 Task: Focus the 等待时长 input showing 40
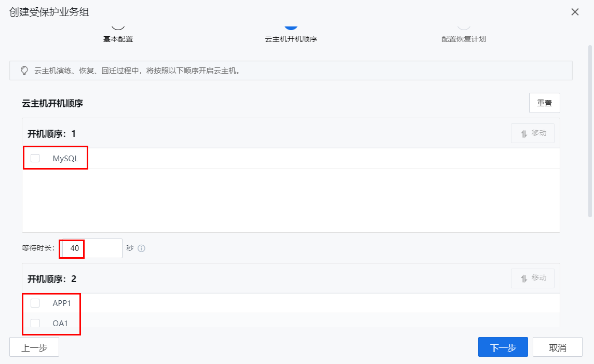pyautogui.click(x=91, y=248)
